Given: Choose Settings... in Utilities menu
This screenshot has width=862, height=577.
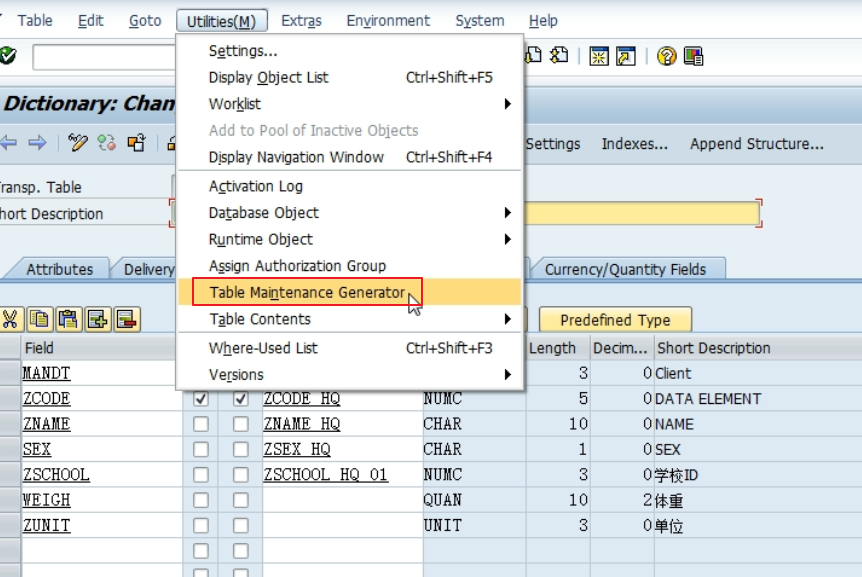Looking at the screenshot, I should pyautogui.click(x=350, y=51).
